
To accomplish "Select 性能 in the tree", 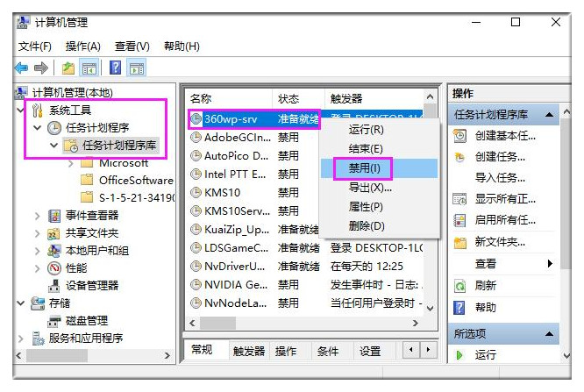I will 76,268.
